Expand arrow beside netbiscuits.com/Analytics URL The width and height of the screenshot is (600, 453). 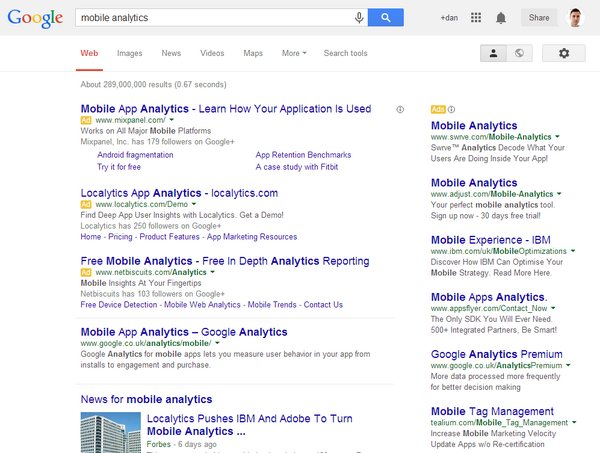coord(212,272)
